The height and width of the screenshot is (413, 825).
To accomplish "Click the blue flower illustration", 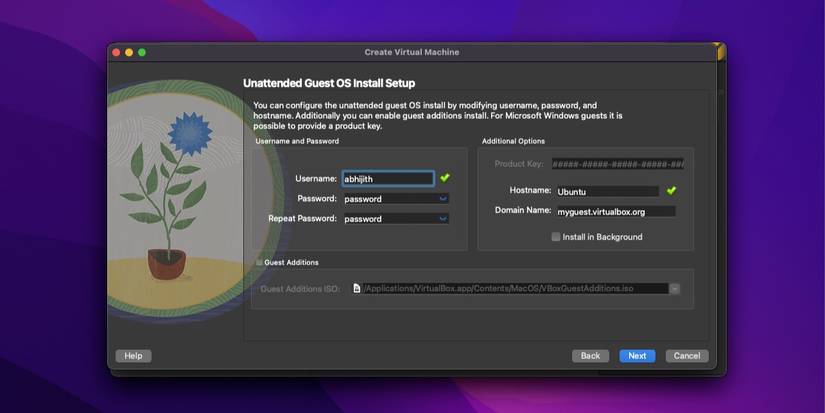I will [x=190, y=133].
